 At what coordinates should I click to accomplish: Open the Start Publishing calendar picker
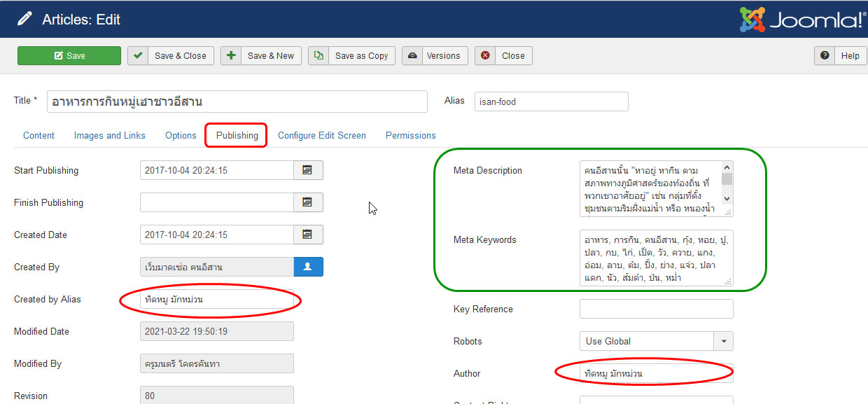308,169
